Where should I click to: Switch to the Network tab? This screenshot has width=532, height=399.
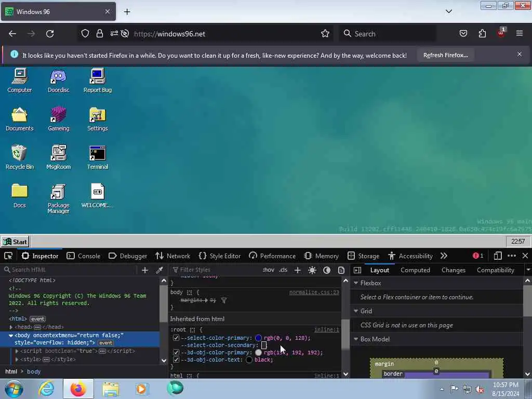point(172,256)
